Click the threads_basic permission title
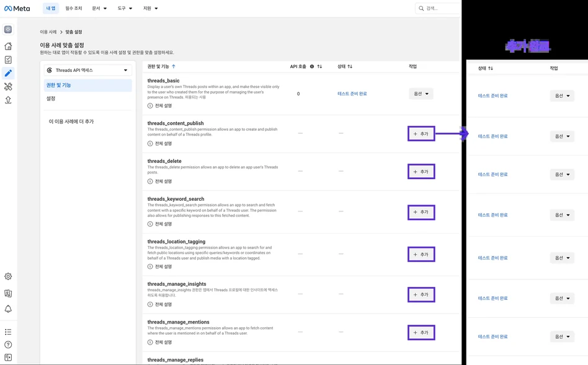588x365 pixels. coord(164,81)
